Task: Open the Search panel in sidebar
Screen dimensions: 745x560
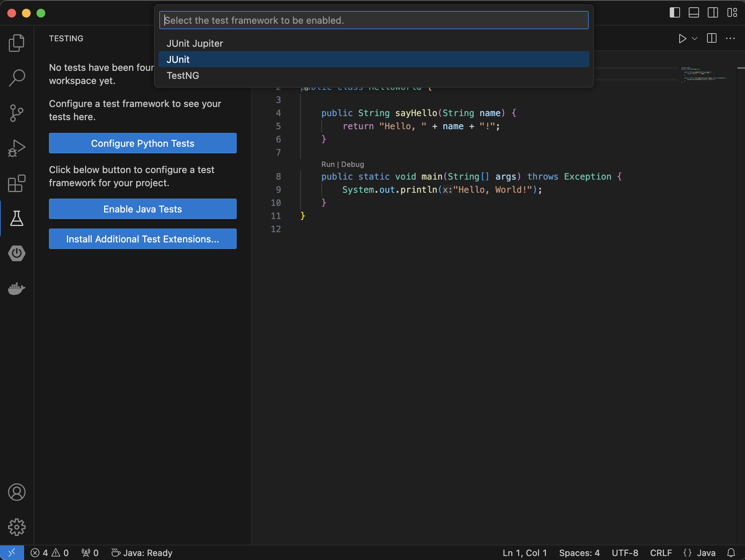Action: 16,77
